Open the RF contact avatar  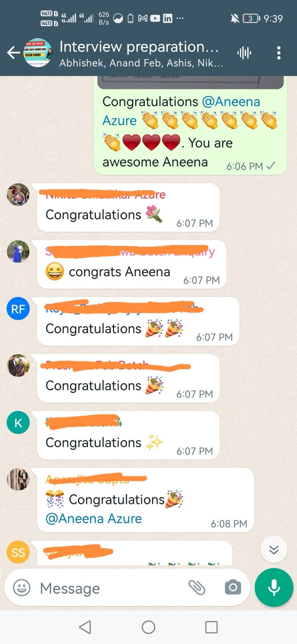pos(18,309)
